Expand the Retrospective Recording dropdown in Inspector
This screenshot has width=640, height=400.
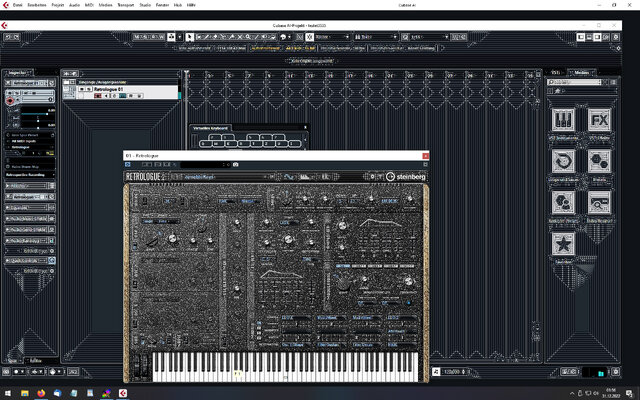coord(30,175)
